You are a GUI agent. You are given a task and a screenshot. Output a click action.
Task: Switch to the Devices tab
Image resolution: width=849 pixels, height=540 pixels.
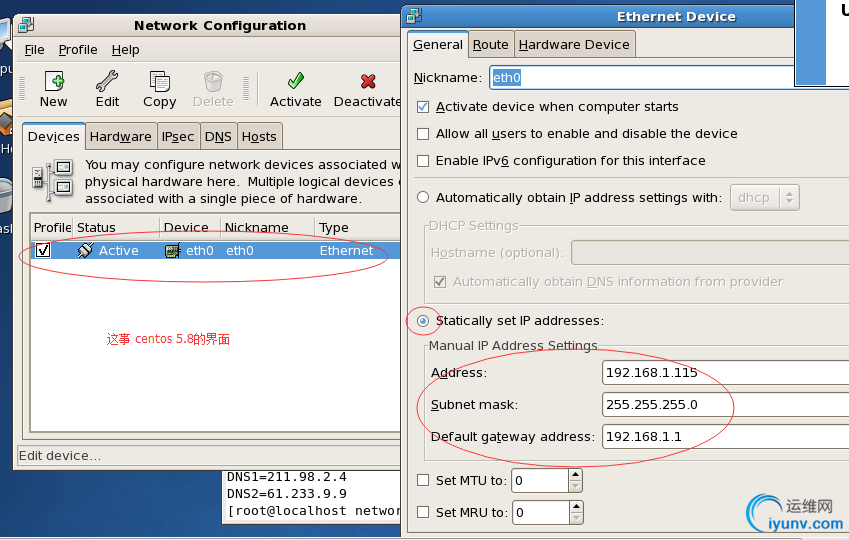coord(54,136)
